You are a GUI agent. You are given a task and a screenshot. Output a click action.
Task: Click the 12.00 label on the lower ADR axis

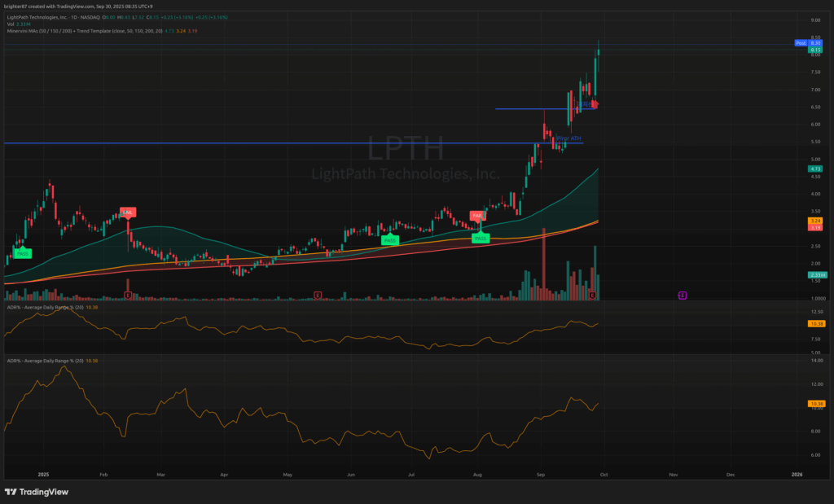pos(816,383)
